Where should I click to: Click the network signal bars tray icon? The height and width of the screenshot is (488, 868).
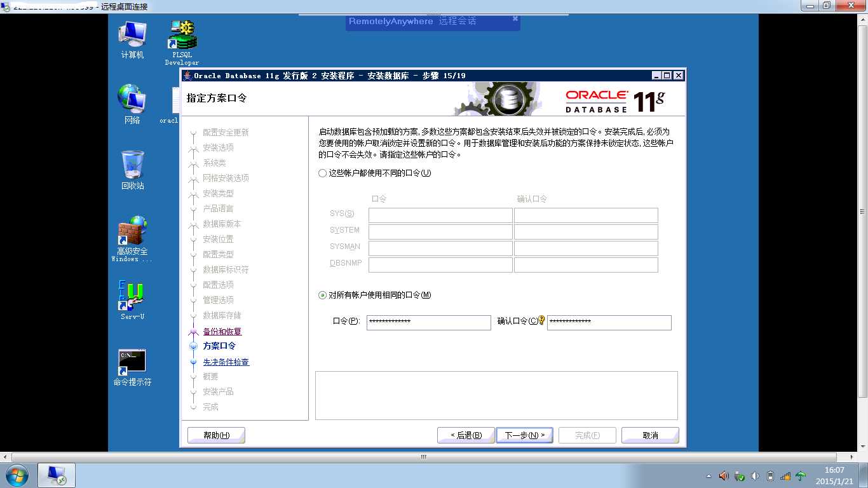tap(785, 476)
